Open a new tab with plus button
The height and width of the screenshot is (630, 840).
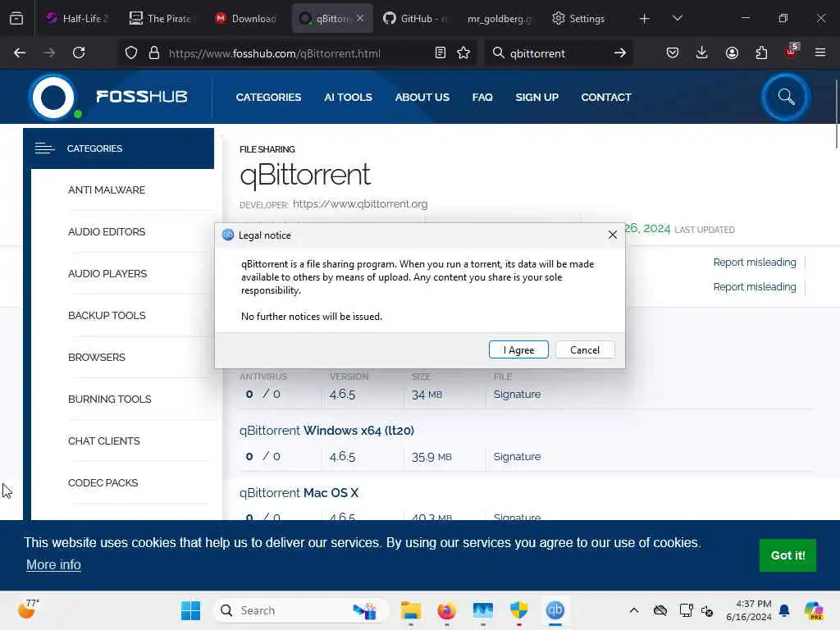(x=645, y=19)
